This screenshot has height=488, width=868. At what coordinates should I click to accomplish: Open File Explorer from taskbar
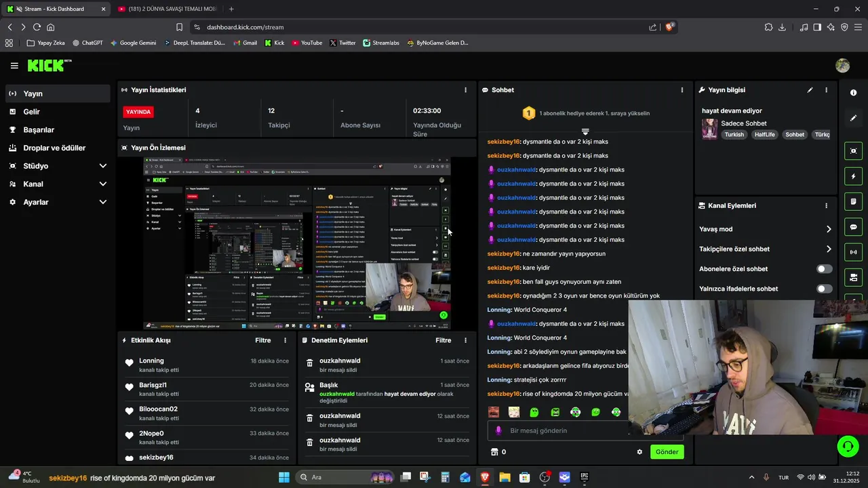(505, 477)
